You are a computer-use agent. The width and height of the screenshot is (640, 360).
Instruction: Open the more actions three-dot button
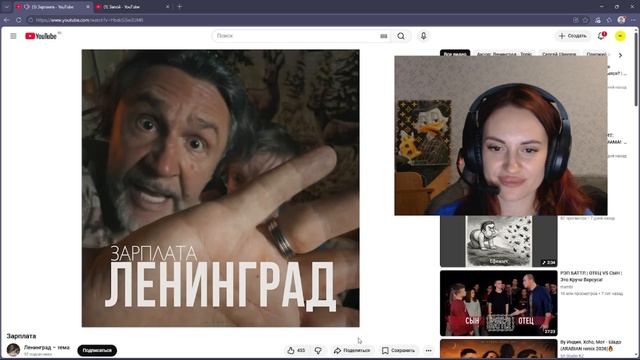click(429, 350)
